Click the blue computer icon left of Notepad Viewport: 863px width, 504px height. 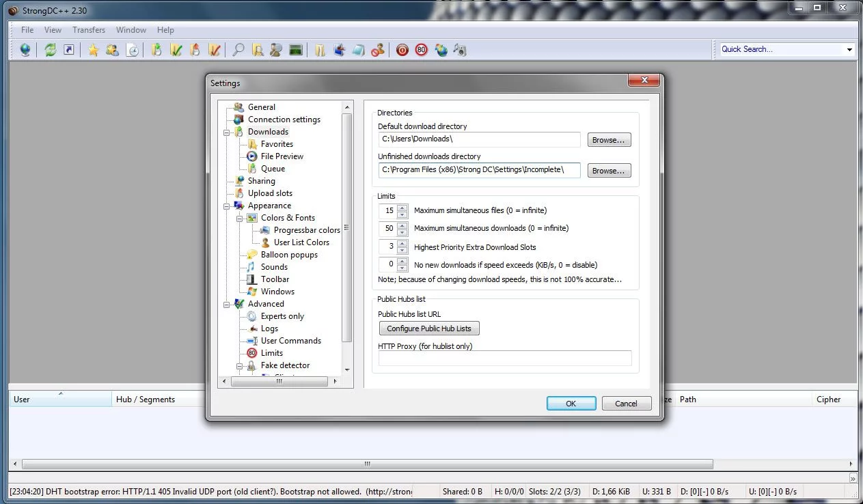pos(340,50)
